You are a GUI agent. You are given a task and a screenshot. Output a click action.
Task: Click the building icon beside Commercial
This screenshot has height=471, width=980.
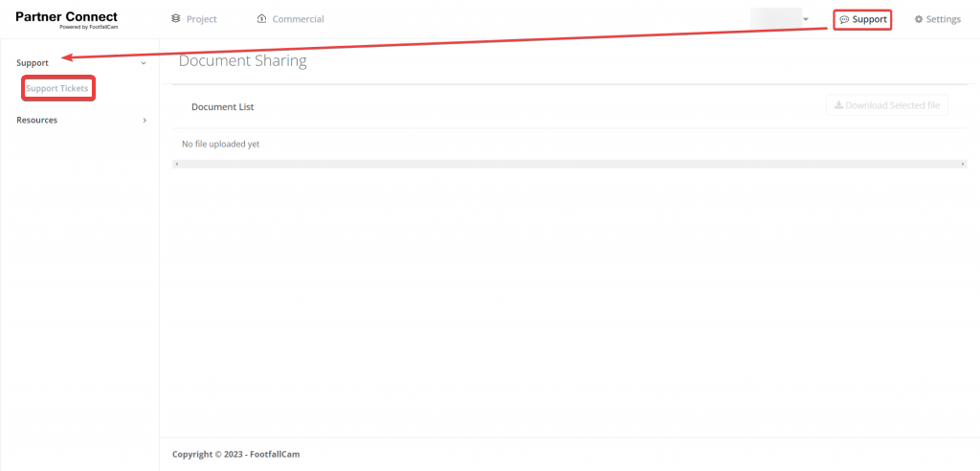click(262, 19)
